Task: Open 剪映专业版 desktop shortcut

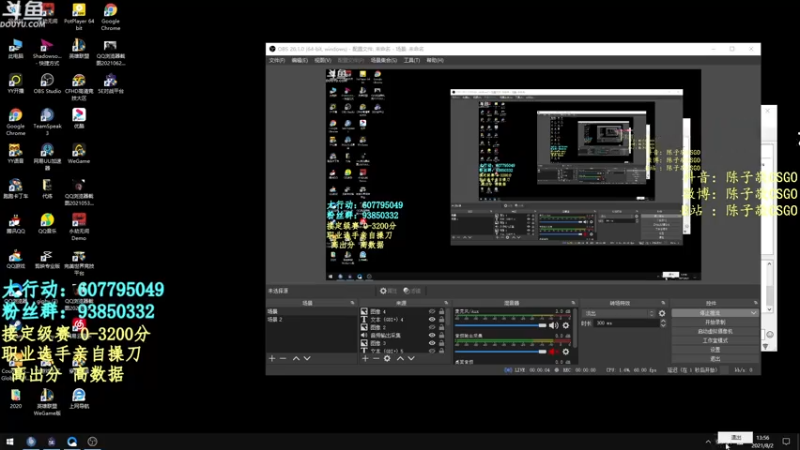Action: (x=47, y=259)
